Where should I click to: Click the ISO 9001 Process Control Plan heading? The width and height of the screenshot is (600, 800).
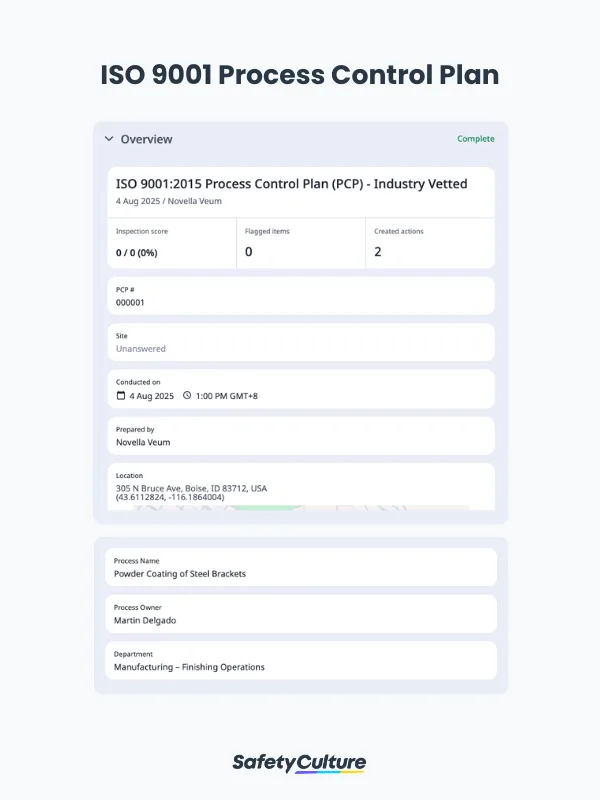300,76
